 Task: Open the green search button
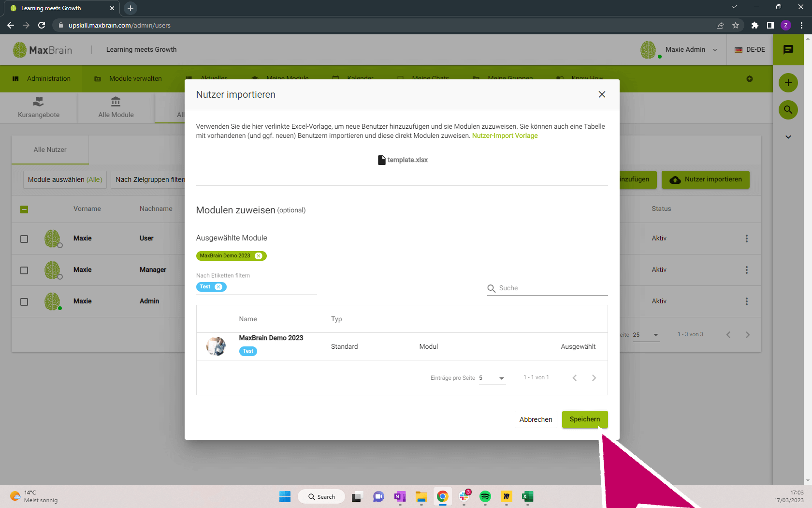coord(788,110)
